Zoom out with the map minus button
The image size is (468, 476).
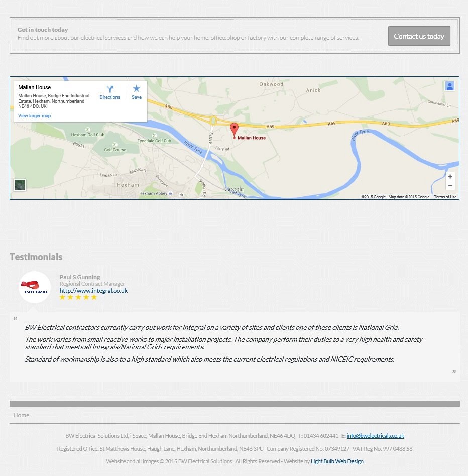(450, 185)
